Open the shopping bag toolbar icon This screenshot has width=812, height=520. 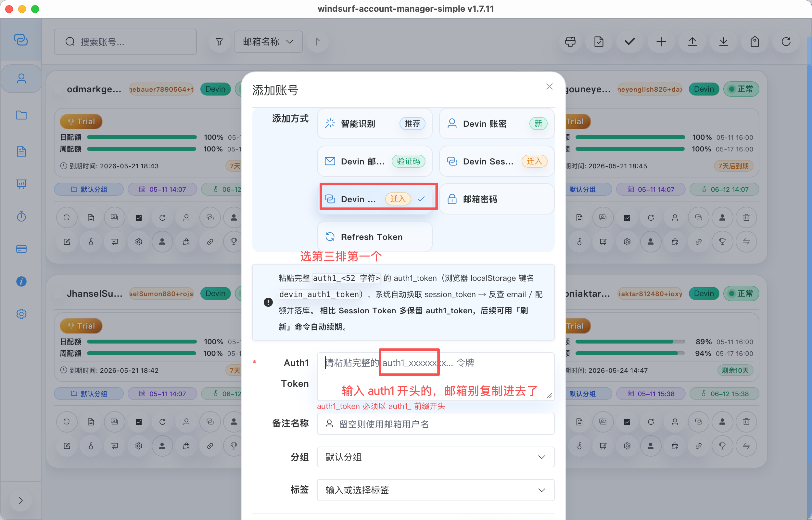coord(755,42)
